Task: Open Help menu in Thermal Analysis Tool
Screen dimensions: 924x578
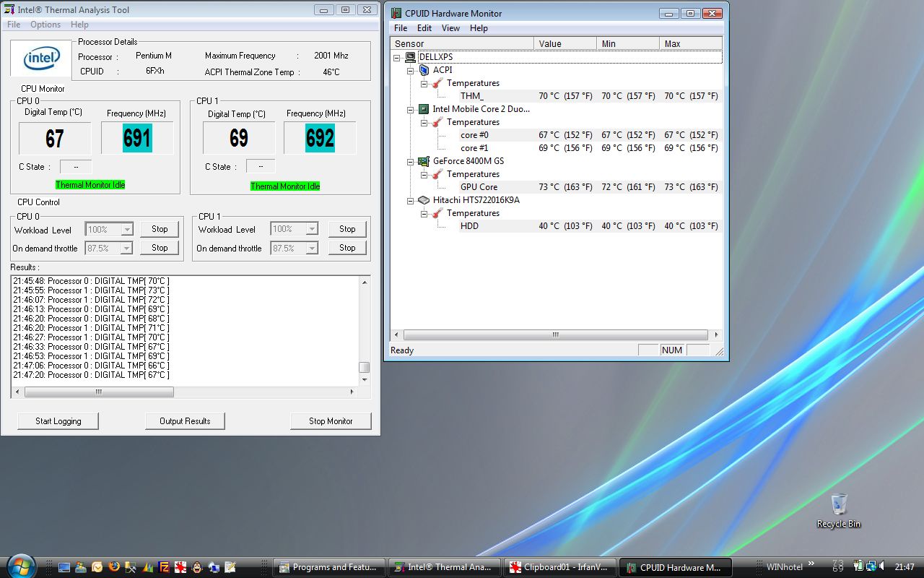Action: point(79,25)
